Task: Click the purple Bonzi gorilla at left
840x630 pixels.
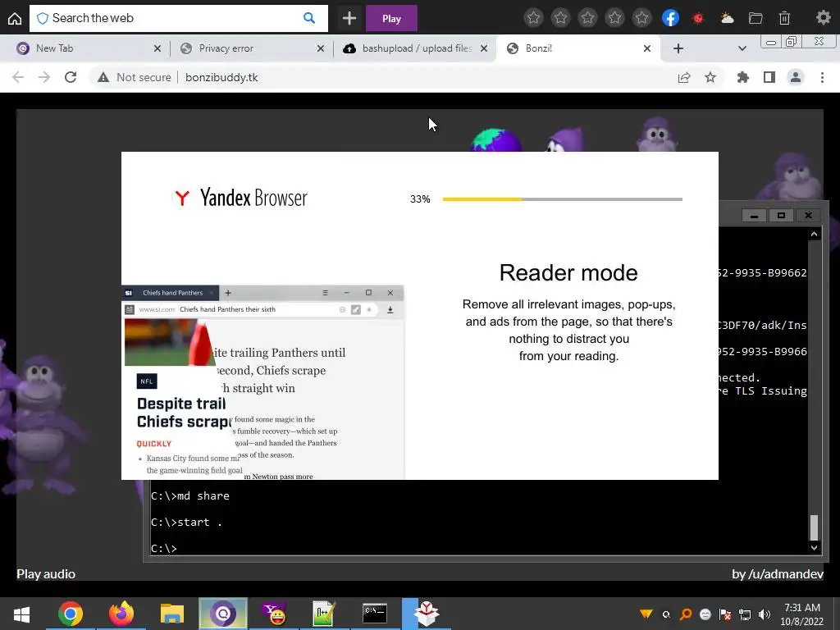Action: point(40,423)
